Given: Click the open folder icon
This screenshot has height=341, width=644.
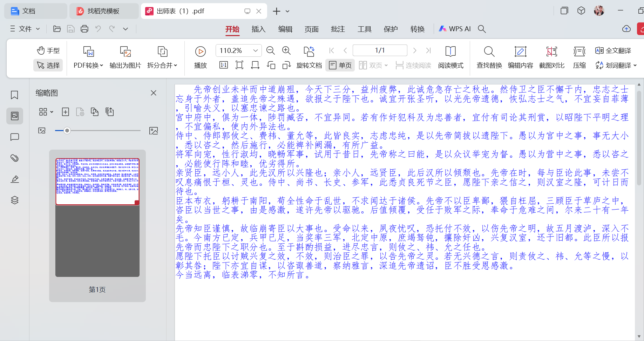Looking at the screenshot, I should point(57,29).
